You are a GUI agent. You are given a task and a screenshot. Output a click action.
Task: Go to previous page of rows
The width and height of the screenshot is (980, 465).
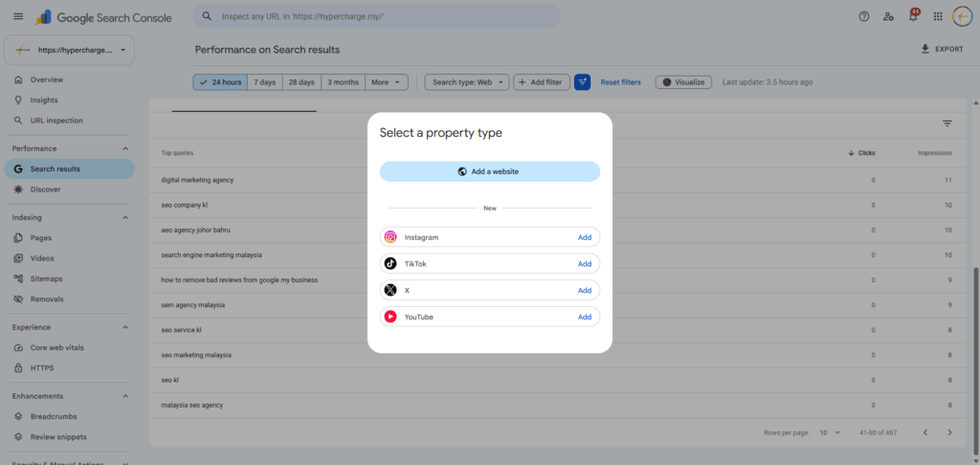(925, 432)
